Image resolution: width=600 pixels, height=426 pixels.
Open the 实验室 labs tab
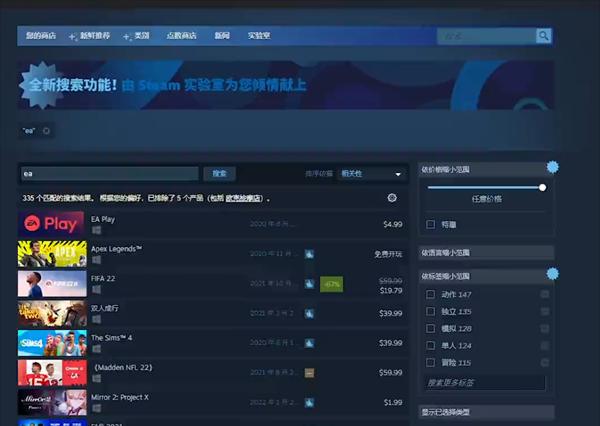point(259,36)
